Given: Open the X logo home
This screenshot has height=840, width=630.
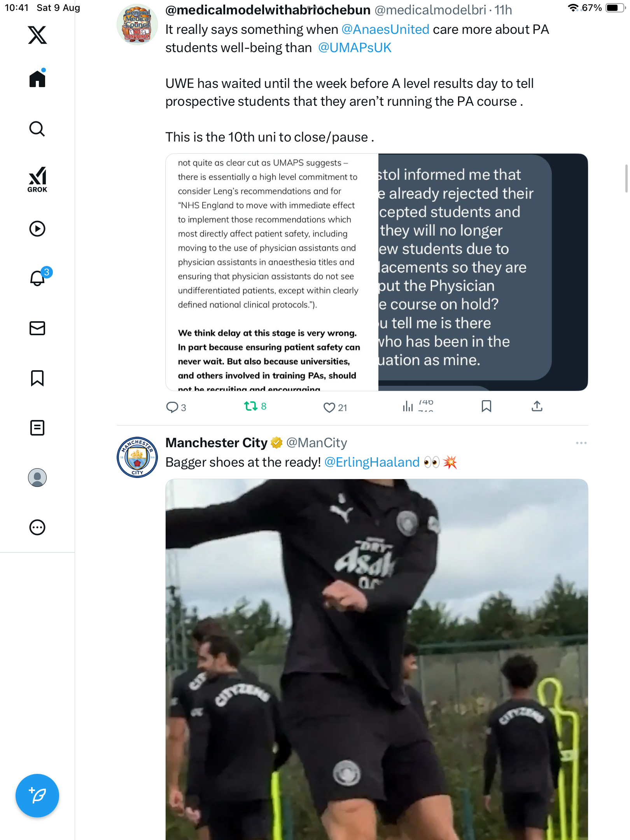Looking at the screenshot, I should tap(37, 35).
